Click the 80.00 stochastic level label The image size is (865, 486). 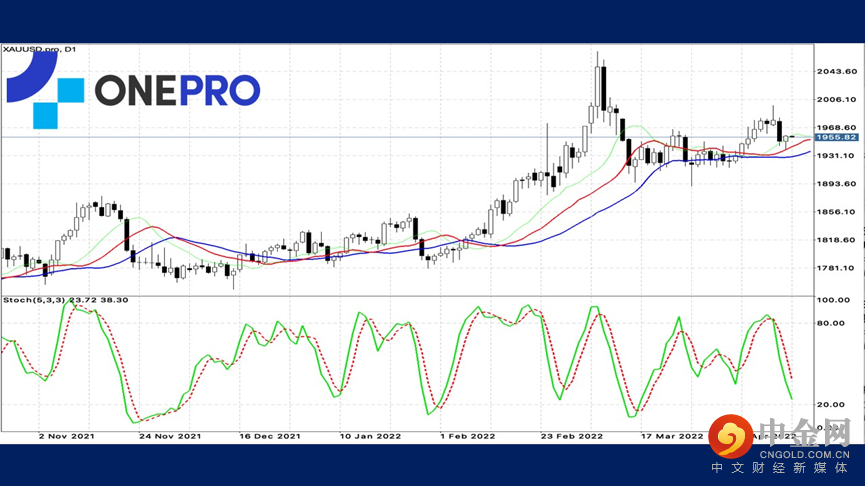[x=831, y=323]
